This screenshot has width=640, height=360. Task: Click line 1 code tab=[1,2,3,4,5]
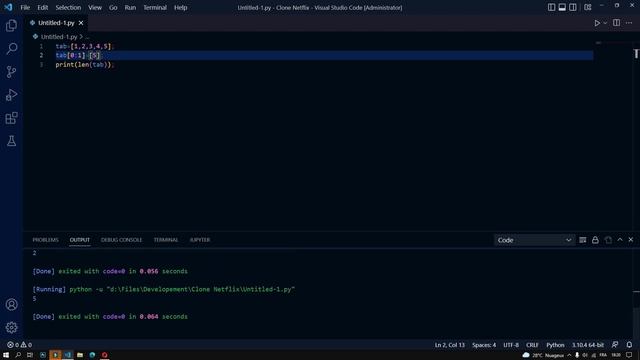pos(84,46)
